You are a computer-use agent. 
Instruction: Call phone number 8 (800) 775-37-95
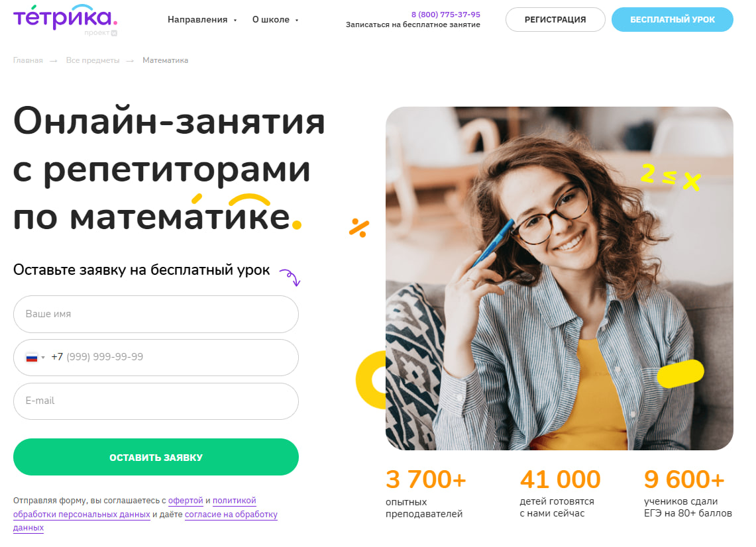[x=445, y=15]
